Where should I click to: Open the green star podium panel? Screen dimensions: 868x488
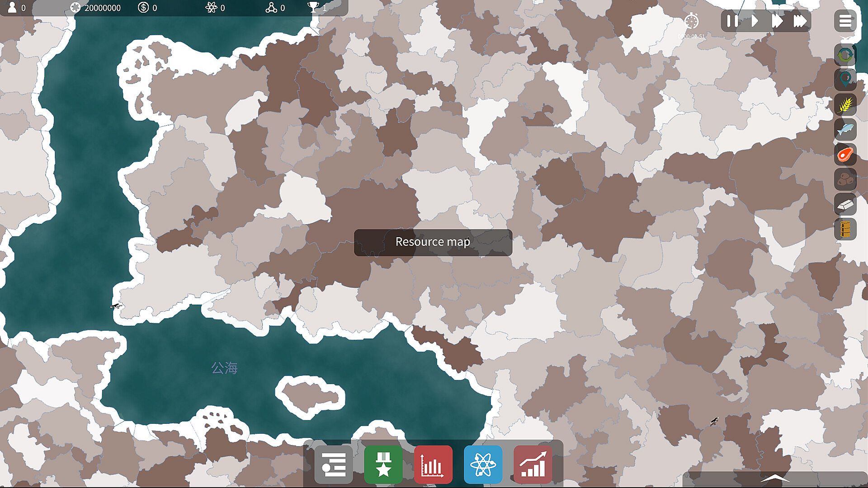383,465
